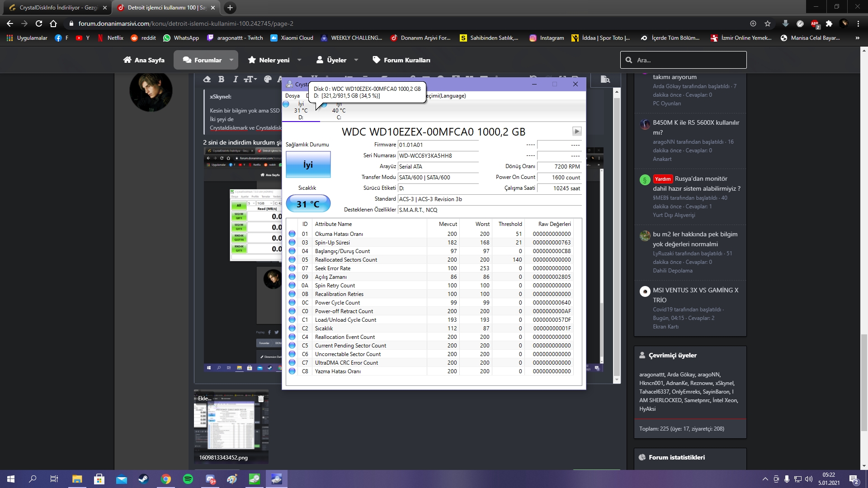Open the attached 1609813343452.png thumbnail
The width and height of the screenshot is (868, 488).
tap(231, 427)
